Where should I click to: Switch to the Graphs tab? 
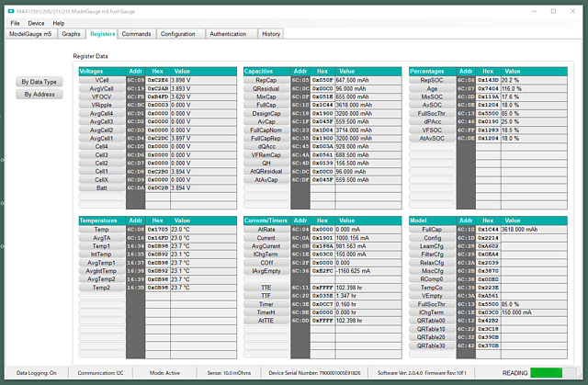coord(71,34)
